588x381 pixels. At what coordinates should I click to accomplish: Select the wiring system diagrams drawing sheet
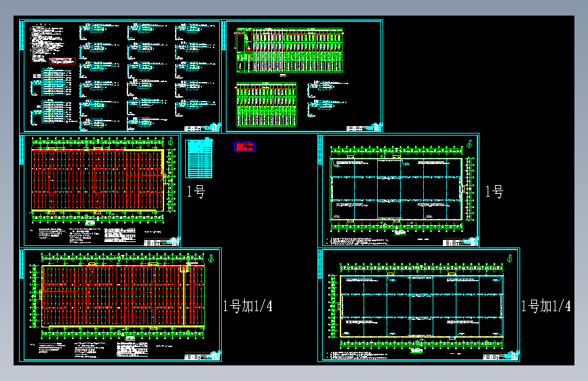point(120,76)
